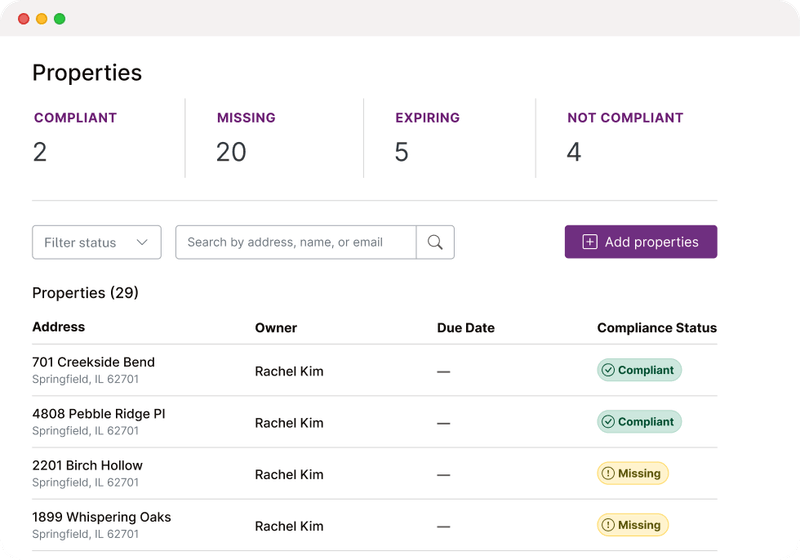Click the yellow minimize window button
The width and height of the screenshot is (800, 560).
click(42, 19)
